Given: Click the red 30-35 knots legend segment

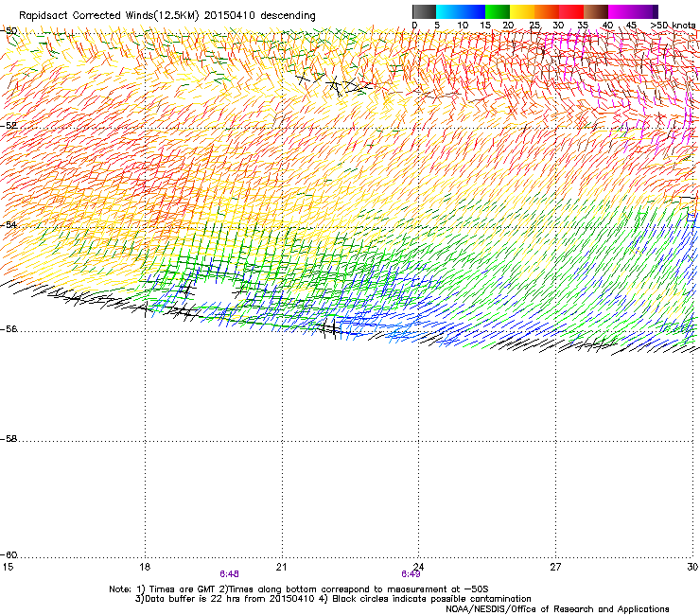Looking at the screenshot, I should coord(571,11).
